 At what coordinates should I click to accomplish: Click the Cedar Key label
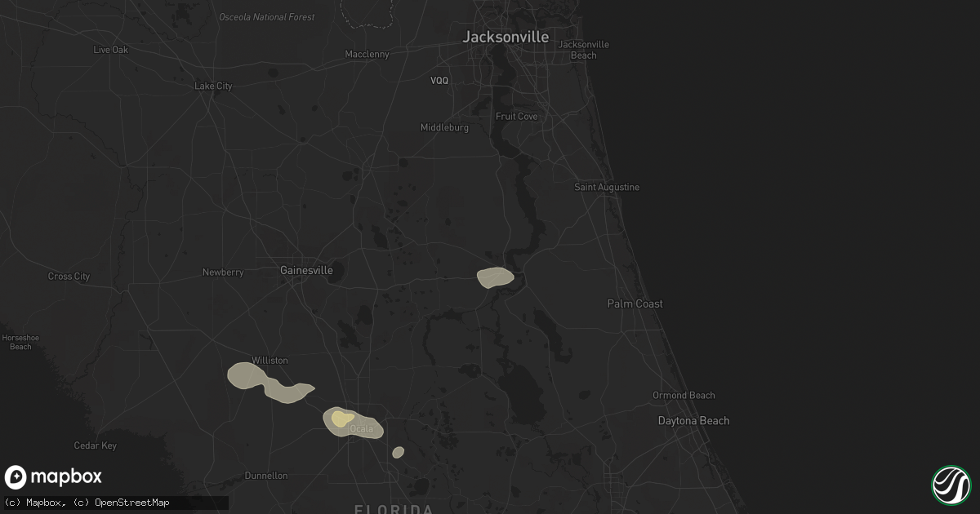click(x=96, y=446)
